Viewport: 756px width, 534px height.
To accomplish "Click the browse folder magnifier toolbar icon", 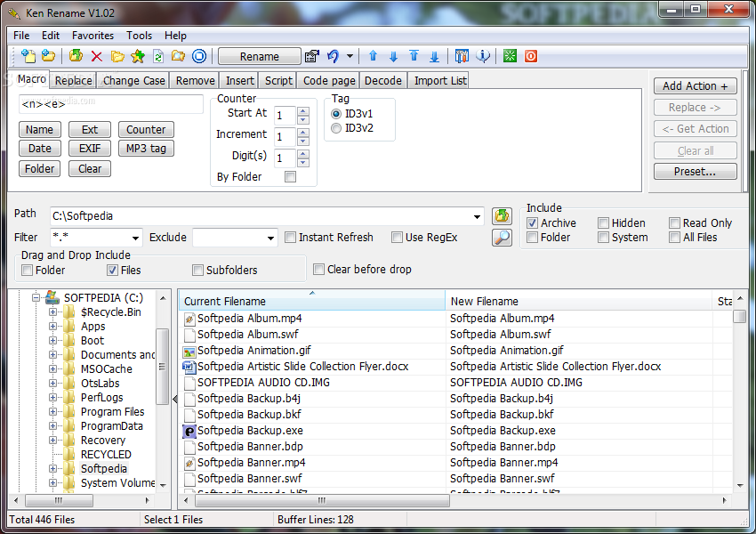I will pos(179,56).
